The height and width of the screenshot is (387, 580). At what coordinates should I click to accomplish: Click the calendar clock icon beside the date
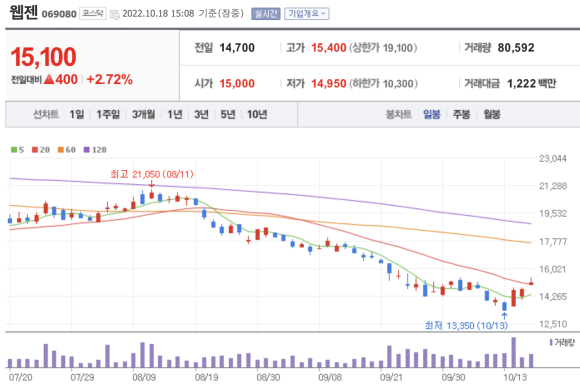click(x=115, y=14)
